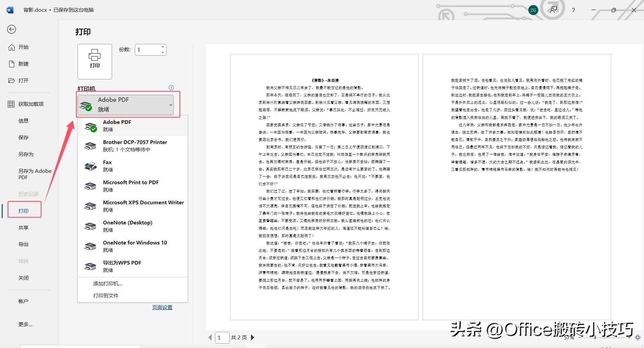Choose 另存为 Adobe PDF option
Viewport: 644px width, 348px height.
click(x=35, y=174)
